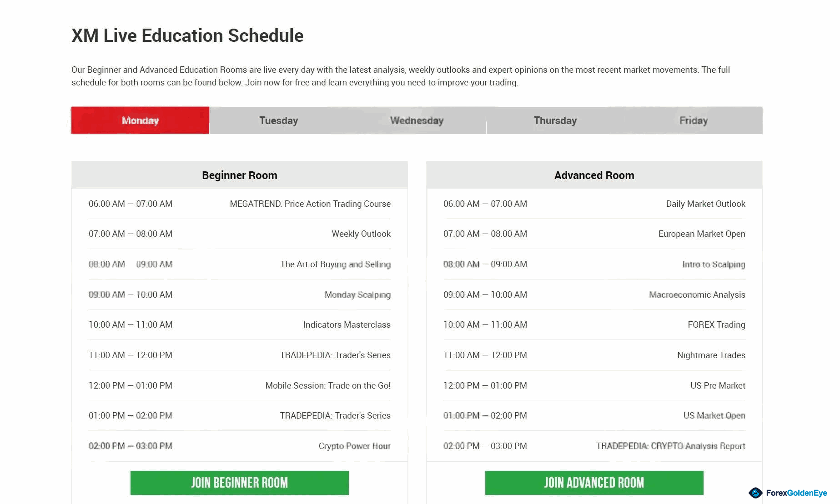840x504 pixels.
Task: Select the European Market Open session
Action: click(x=702, y=234)
